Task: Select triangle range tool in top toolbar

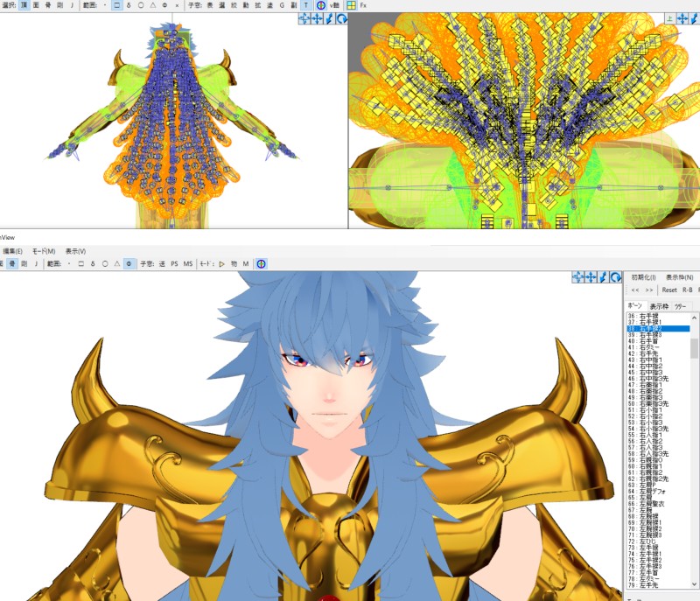Action: tap(153, 5)
